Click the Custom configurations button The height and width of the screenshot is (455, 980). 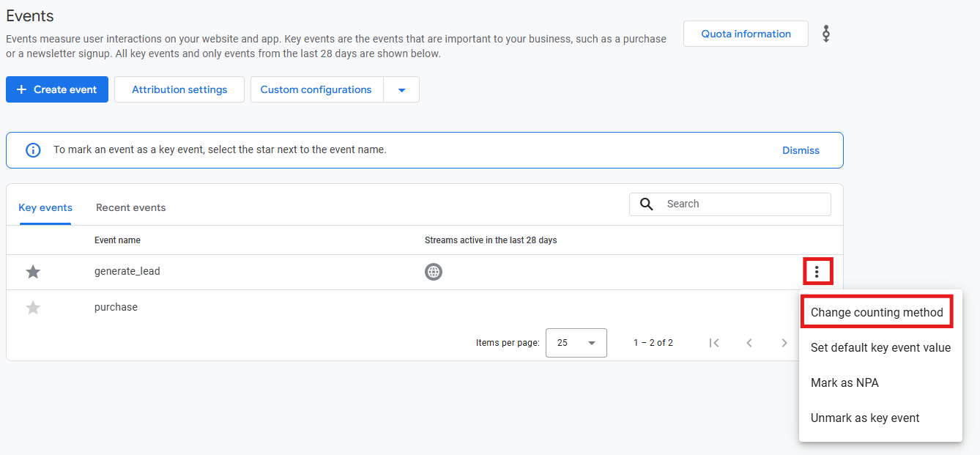(x=316, y=89)
